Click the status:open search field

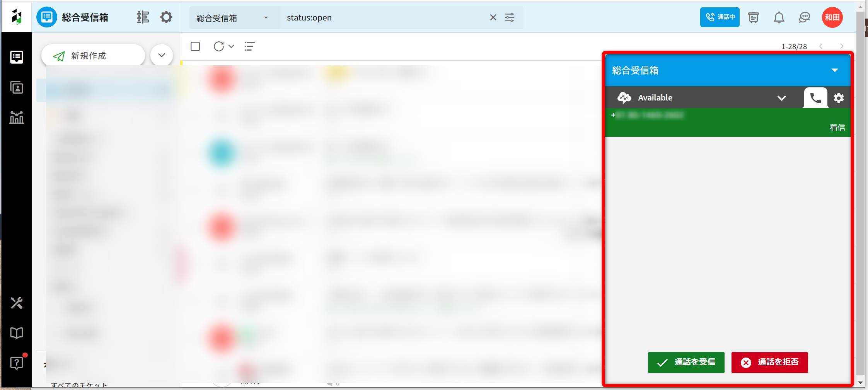[x=383, y=18]
